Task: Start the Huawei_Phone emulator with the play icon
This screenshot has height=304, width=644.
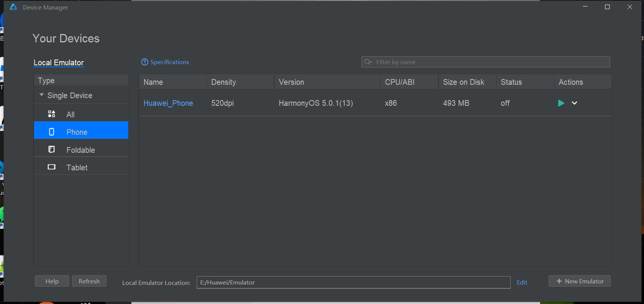Action: click(561, 103)
